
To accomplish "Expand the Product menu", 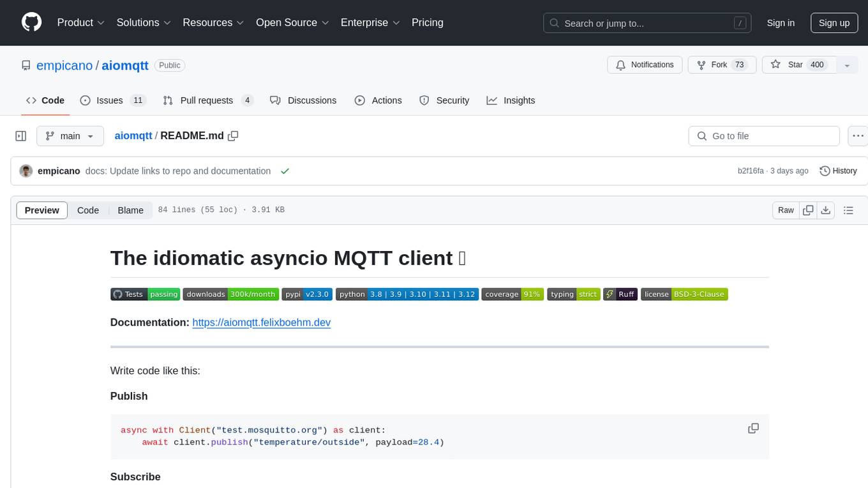I will point(81,22).
